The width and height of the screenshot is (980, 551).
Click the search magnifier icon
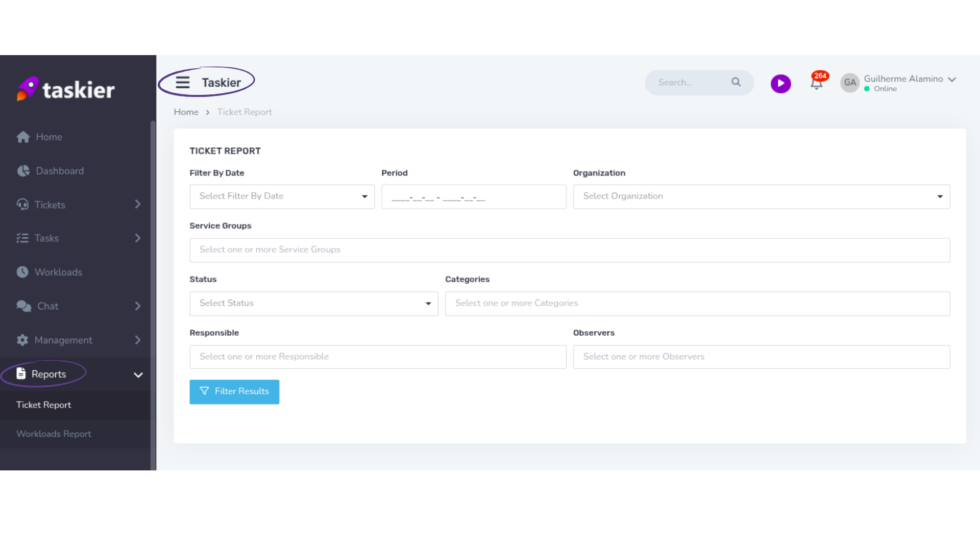[736, 82]
